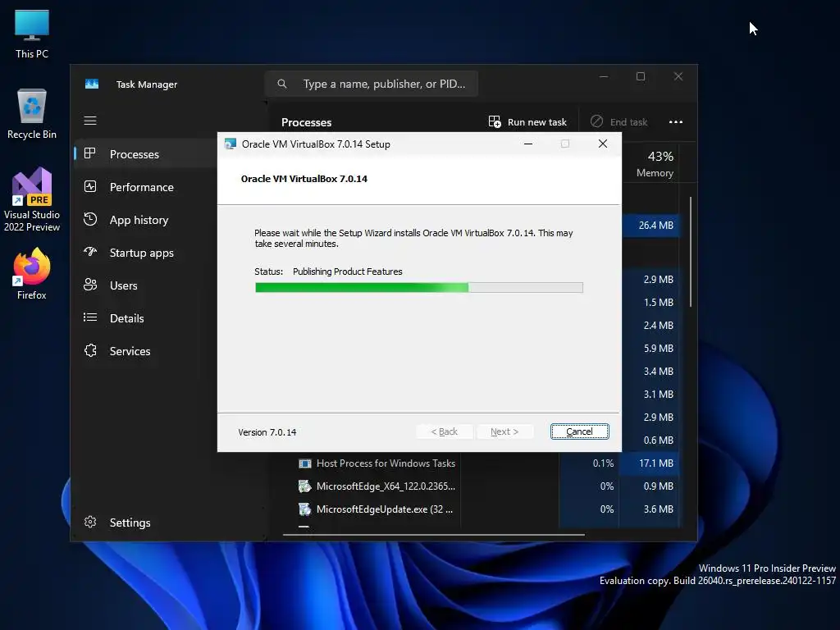The width and height of the screenshot is (840, 630).
Task: Cancel the VirtualBox installation
Action: coord(579,431)
